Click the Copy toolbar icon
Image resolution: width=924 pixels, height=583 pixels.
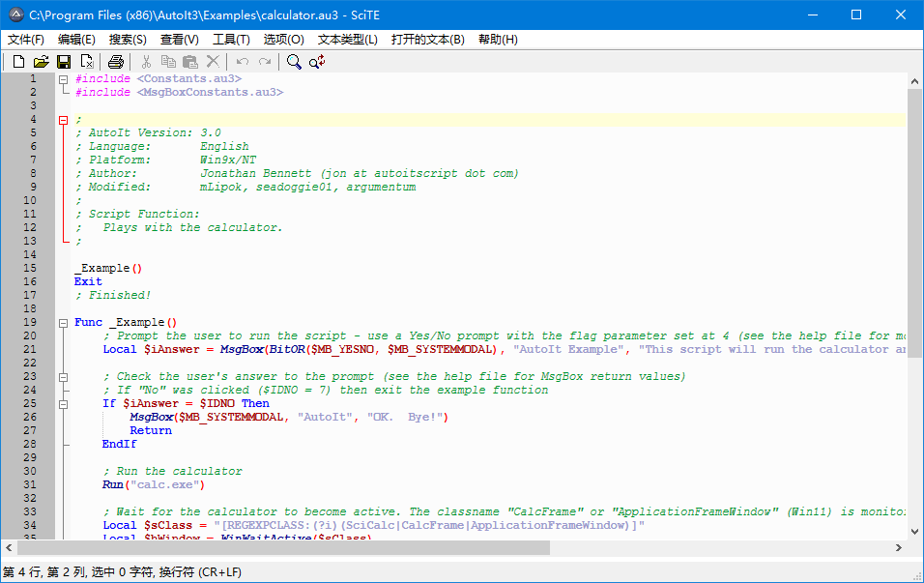(168, 61)
